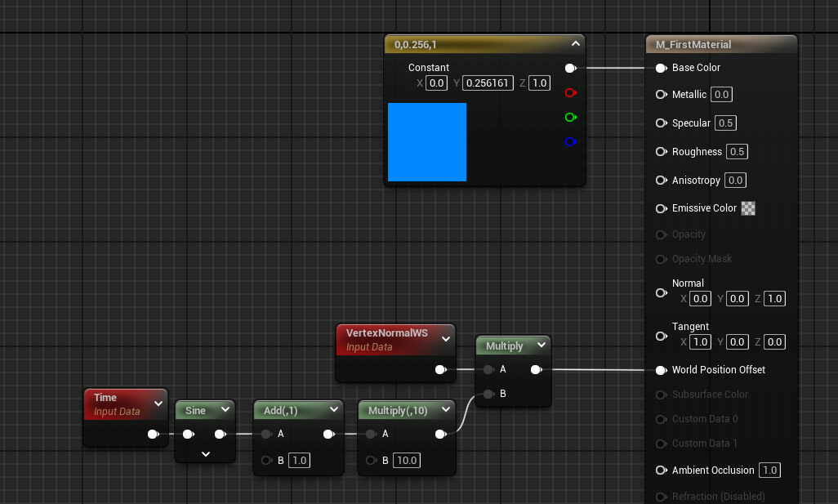838x504 pixels.
Task: Click the red channel output pin
Action: pos(571,93)
